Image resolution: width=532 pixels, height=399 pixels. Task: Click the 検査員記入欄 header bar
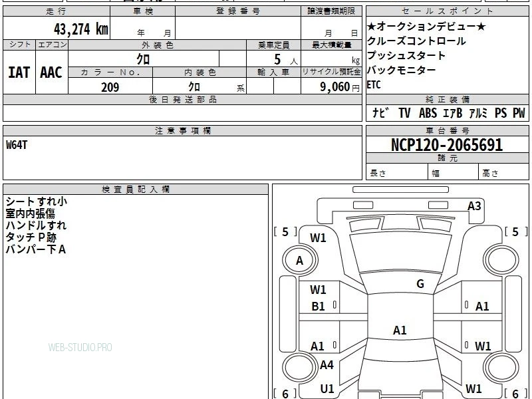tap(136, 190)
